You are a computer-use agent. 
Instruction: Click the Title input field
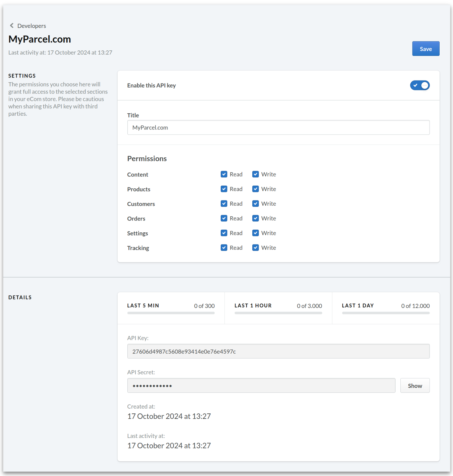[x=278, y=128]
